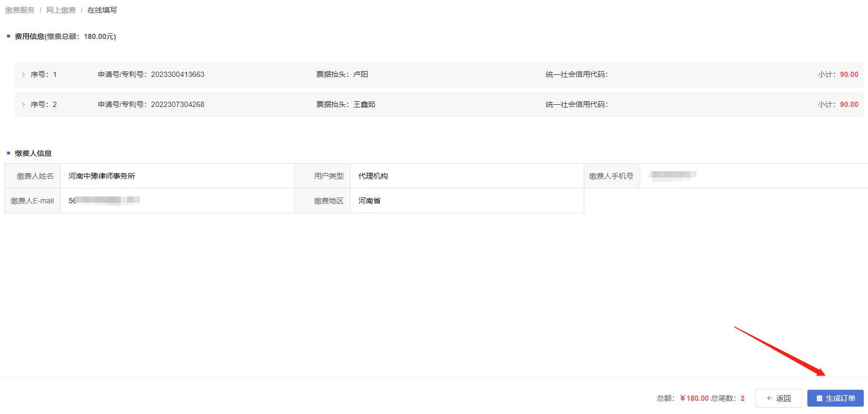This screenshot has height=414, width=868.
Task: Click invoice title 王鑫茹
Action: pyautogui.click(x=364, y=104)
